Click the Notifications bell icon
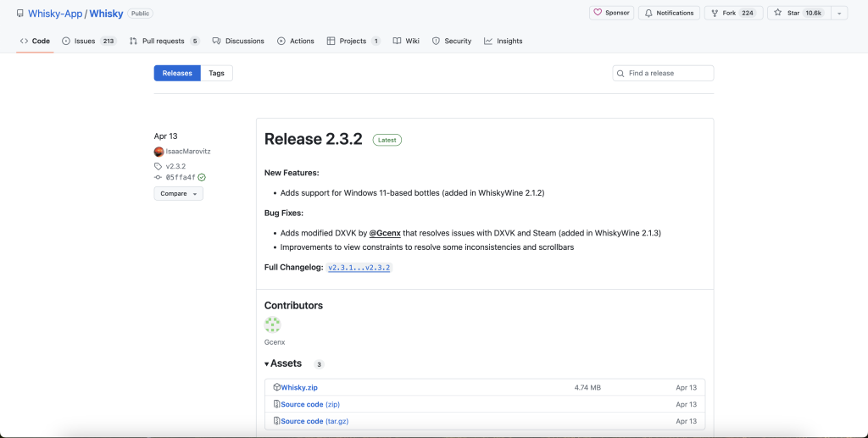868x438 pixels. click(x=648, y=13)
